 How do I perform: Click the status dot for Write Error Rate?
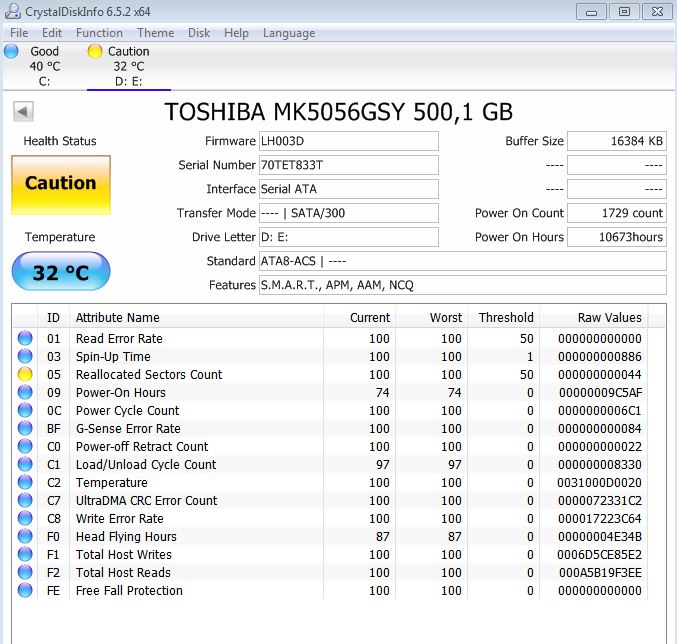coord(25,518)
